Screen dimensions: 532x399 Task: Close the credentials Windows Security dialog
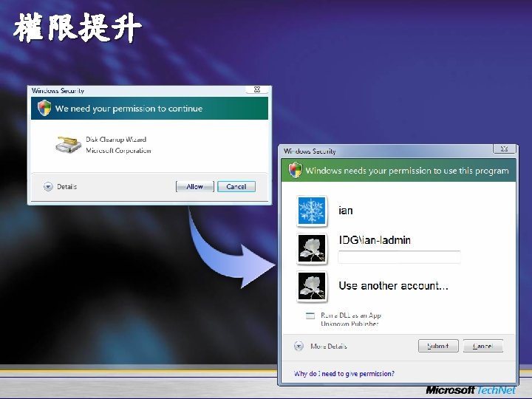[x=504, y=149]
